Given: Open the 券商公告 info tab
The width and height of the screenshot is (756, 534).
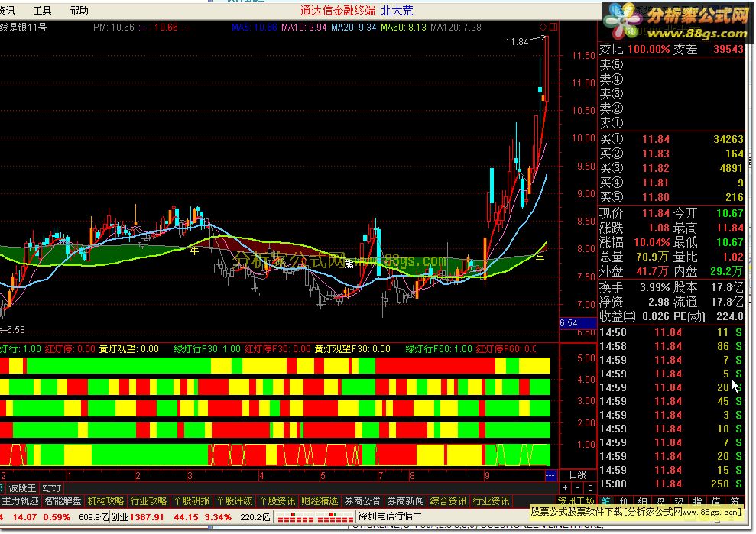Looking at the screenshot, I should click(362, 501).
